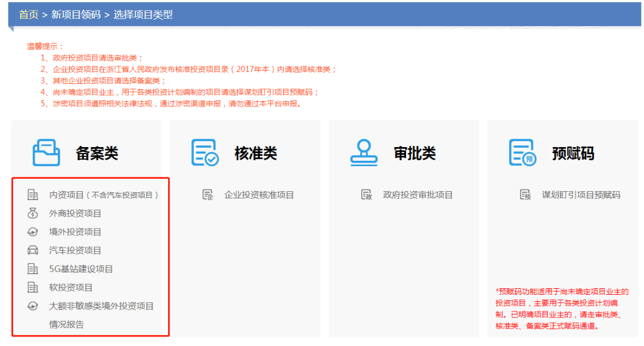Open 境外投资项目 link

75,232
